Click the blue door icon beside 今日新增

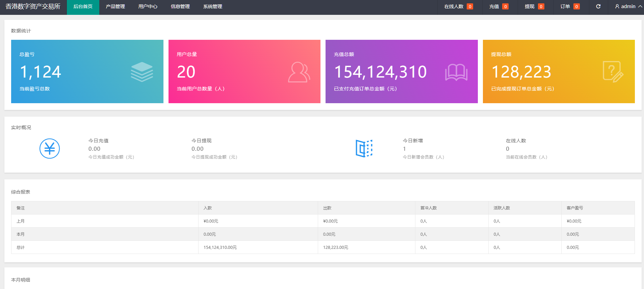[364, 148]
